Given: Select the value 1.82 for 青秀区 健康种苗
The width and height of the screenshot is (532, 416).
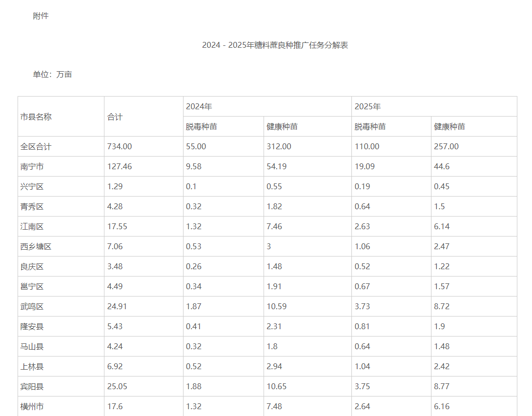Looking at the screenshot, I should (271, 206).
